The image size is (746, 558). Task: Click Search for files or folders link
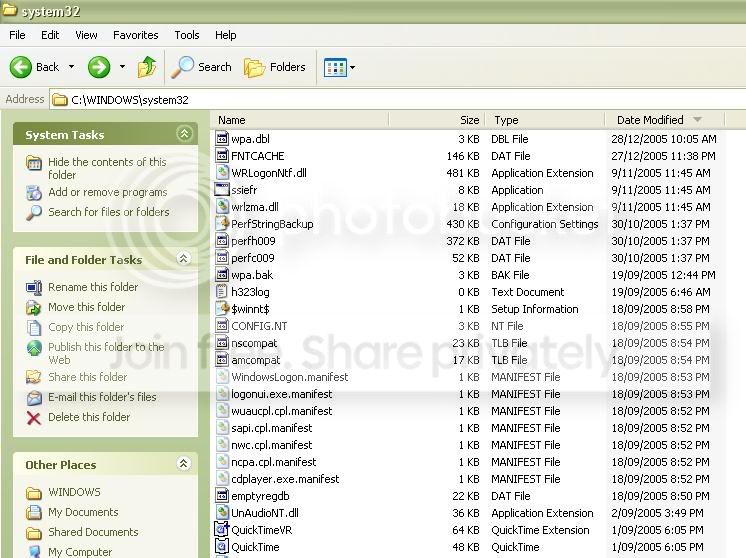pyautogui.click(x=108, y=212)
